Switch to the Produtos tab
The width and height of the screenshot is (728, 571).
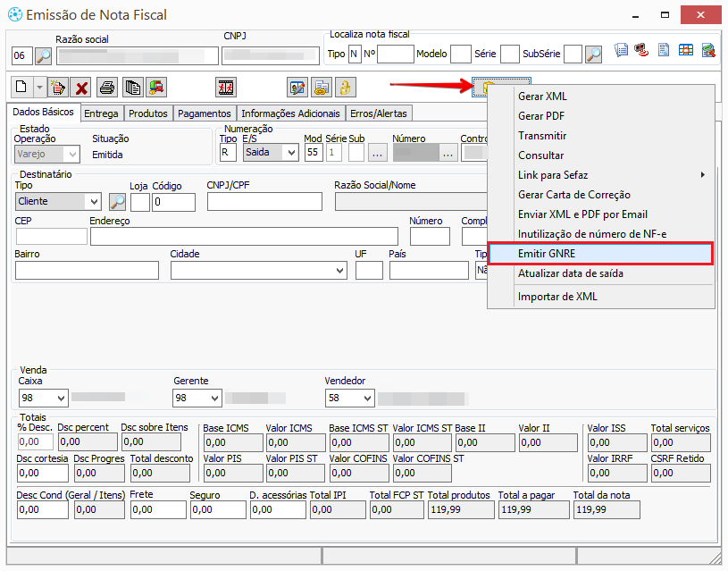(147, 113)
